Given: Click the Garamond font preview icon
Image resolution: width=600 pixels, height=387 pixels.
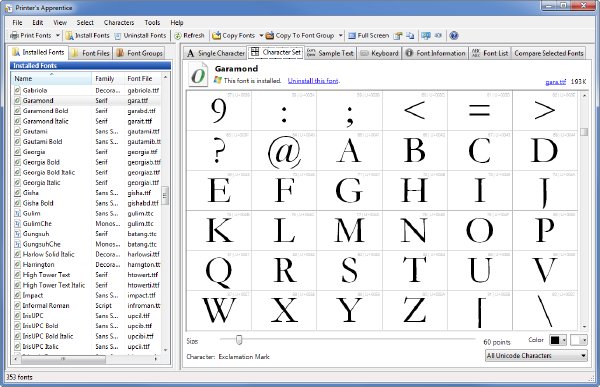Looking at the screenshot, I should point(198,75).
